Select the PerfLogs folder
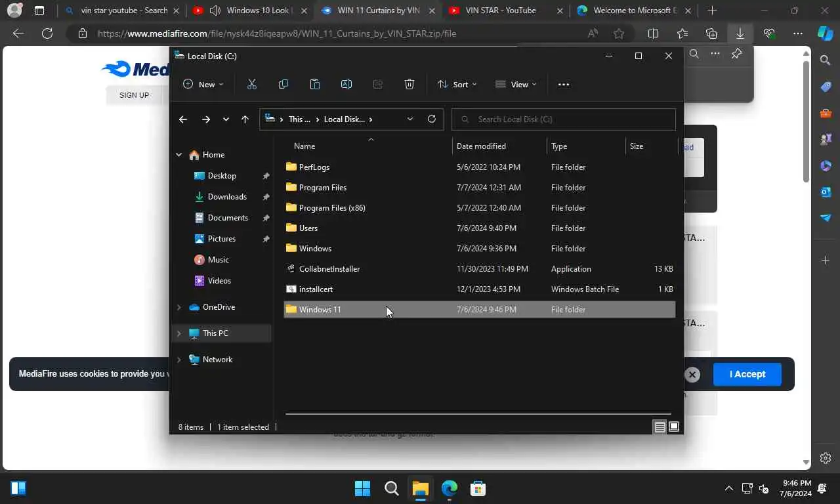This screenshot has height=504, width=840. [479, 167]
